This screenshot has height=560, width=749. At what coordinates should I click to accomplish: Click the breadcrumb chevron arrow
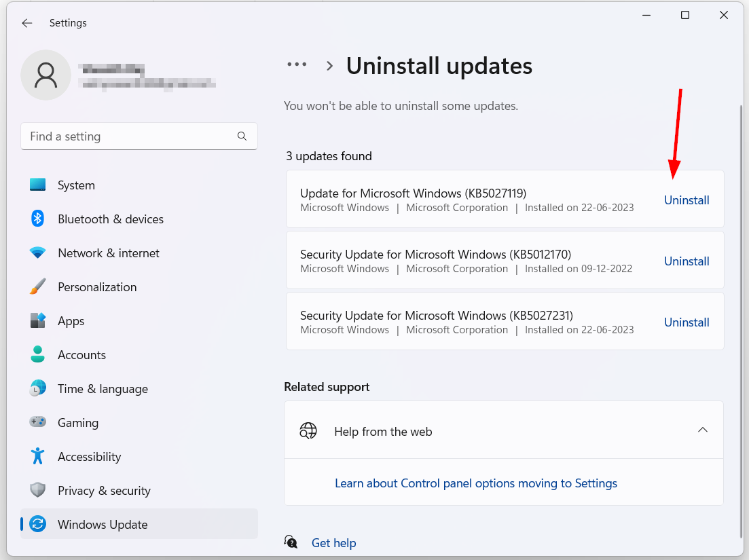(329, 66)
